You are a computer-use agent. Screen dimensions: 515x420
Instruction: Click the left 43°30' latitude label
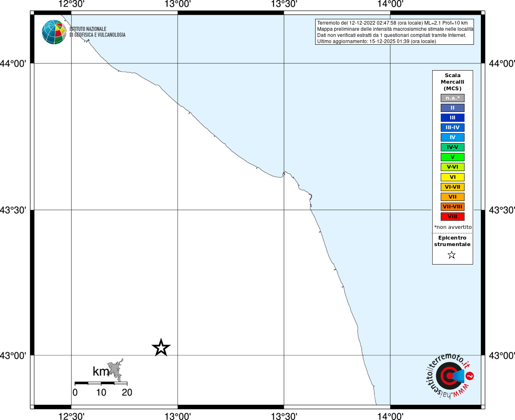13,210
